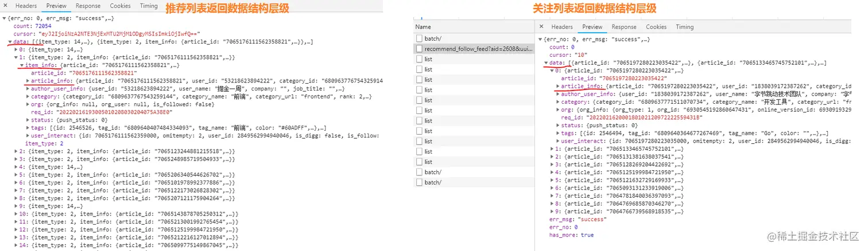Expand article_info in right follow panel

point(557,86)
